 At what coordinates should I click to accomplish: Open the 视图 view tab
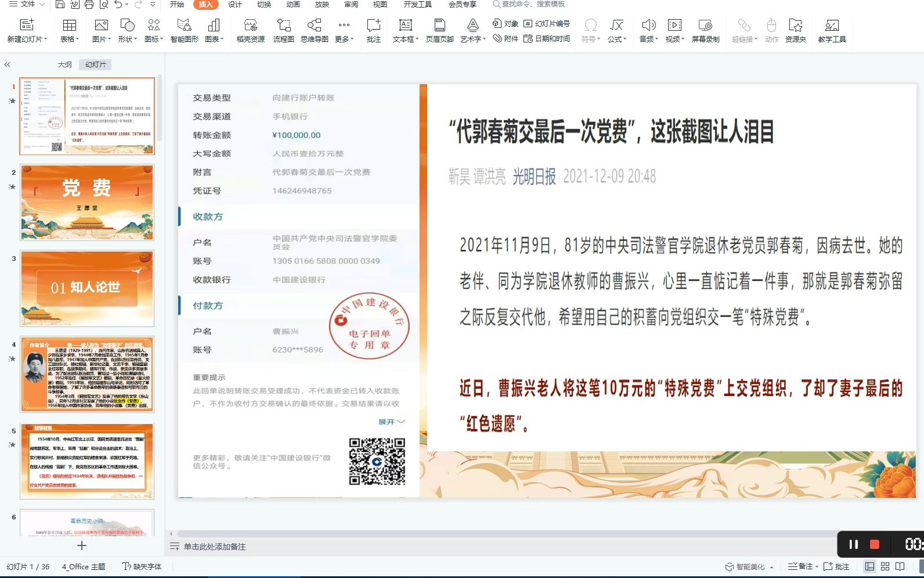[380, 4]
